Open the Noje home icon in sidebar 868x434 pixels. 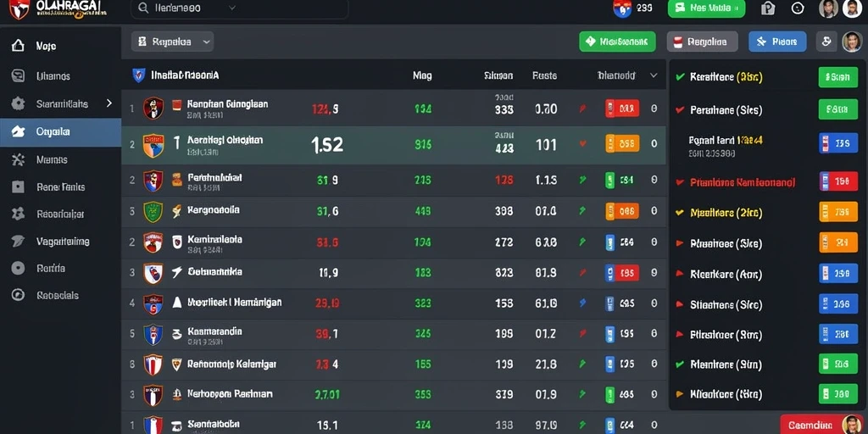coord(18,46)
